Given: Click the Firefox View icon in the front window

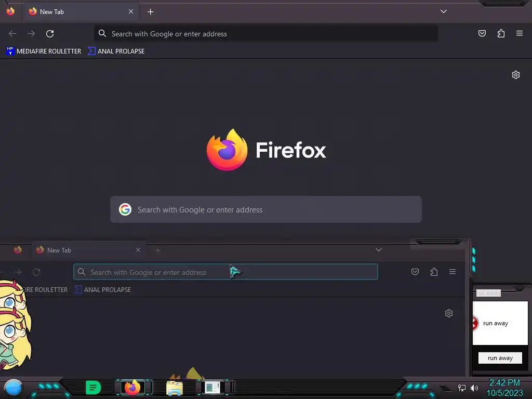Looking at the screenshot, I should coord(10,11).
